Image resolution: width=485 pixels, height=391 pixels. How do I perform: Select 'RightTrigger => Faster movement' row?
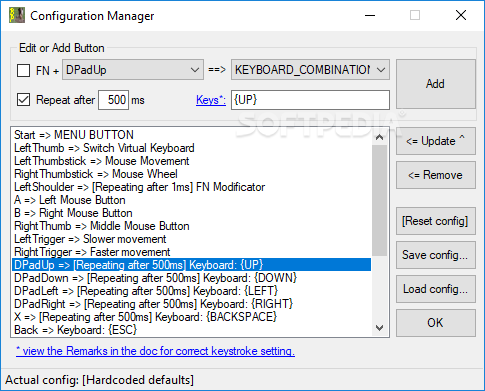pyautogui.click(x=191, y=252)
